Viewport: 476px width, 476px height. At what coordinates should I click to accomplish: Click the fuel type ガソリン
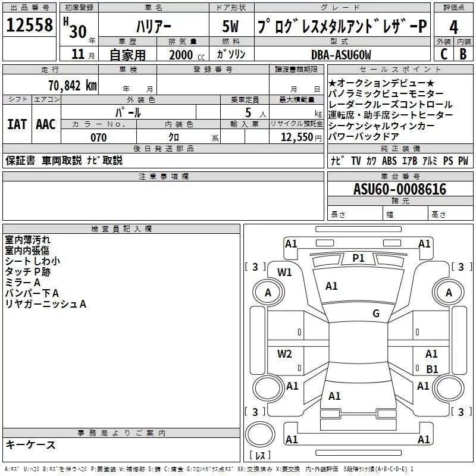click(231, 54)
